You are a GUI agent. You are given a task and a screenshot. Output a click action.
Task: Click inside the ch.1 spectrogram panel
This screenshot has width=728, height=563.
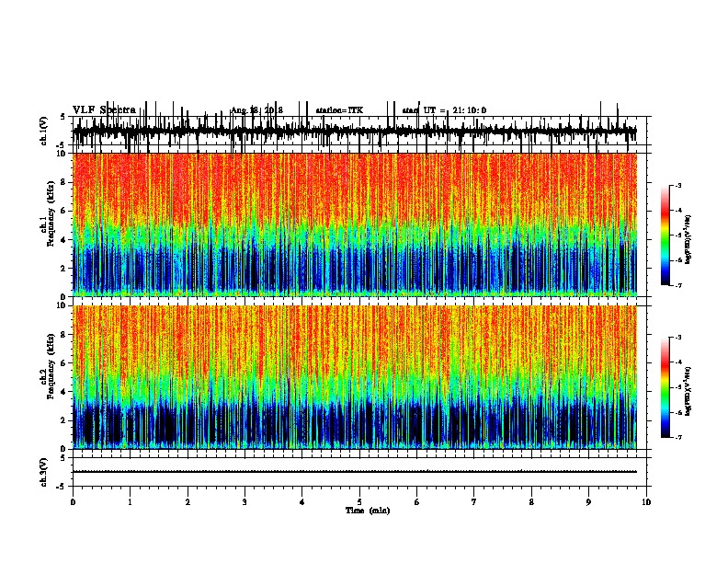tap(355, 224)
